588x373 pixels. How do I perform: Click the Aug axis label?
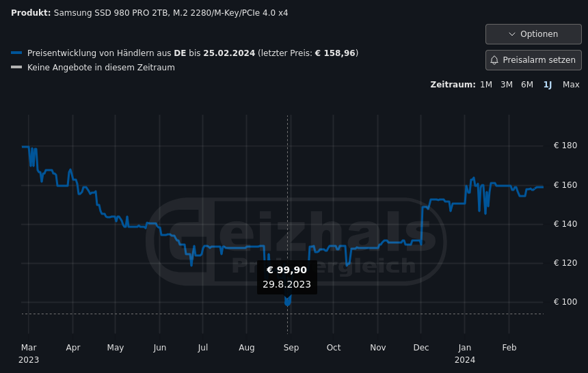(x=246, y=348)
